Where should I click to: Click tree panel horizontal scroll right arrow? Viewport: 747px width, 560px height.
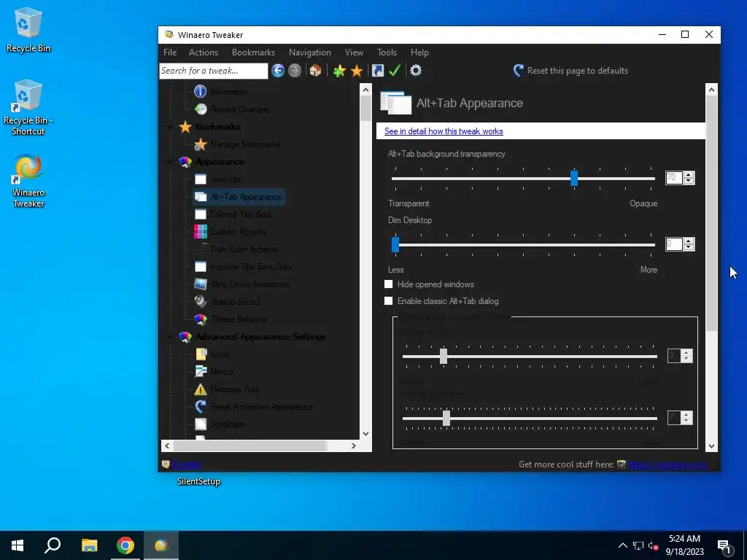point(354,446)
